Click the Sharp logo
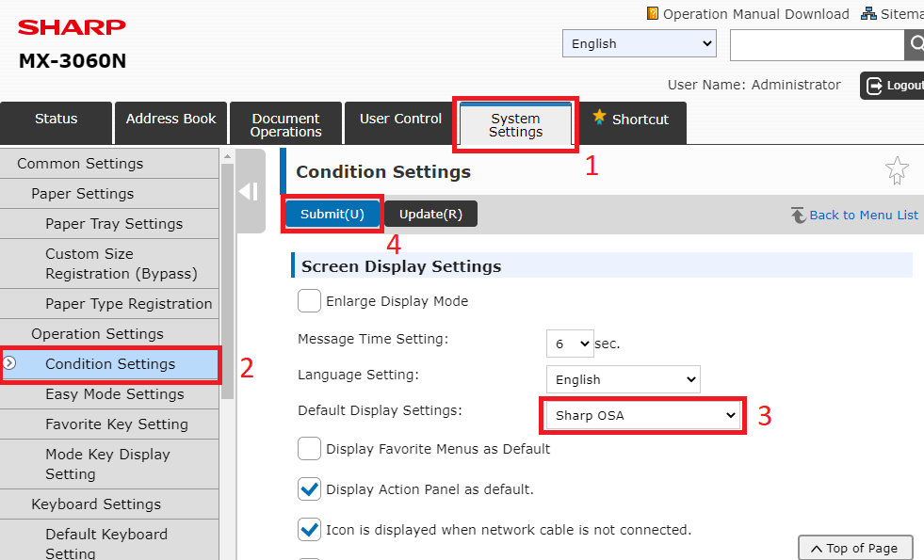Image resolution: width=924 pixels, height=560 pixels. tap(72, 26)
